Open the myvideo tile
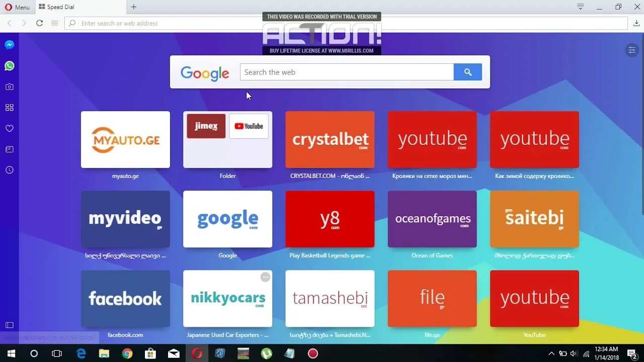 point(125,219)
